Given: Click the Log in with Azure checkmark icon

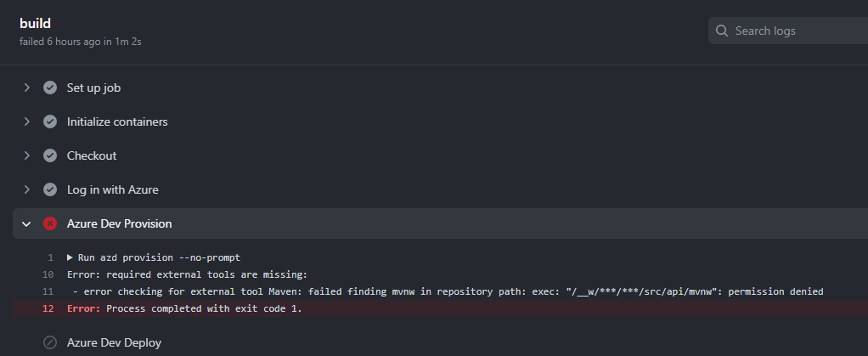Looking at the screenshot, I should (50, 189).
